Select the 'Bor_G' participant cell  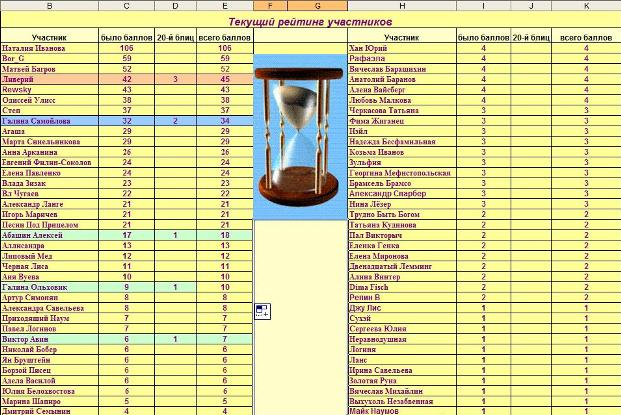tap(50, 59)
